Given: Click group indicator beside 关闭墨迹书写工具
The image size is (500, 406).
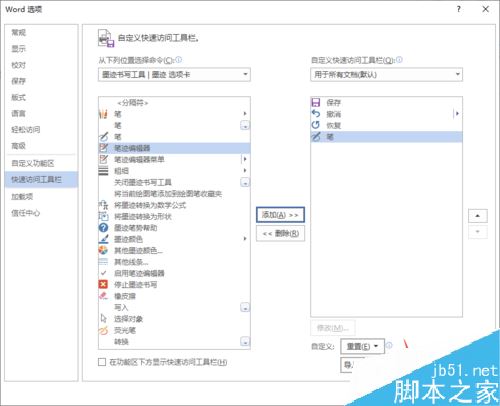Looking at the screenshot, I should [x=245, y=182].
